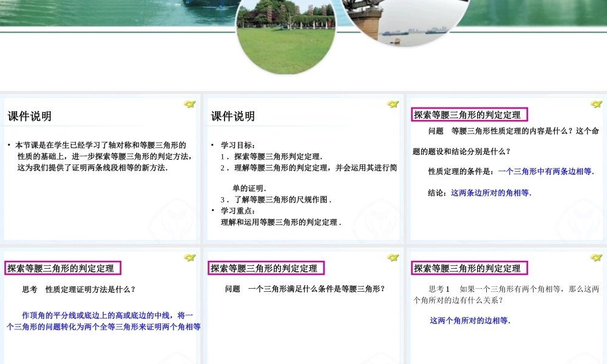Click the line starting 本节课是在学生已经学习了
This screenshot has height=364, width=607.
pyautogui.click(x=100, y=145)
